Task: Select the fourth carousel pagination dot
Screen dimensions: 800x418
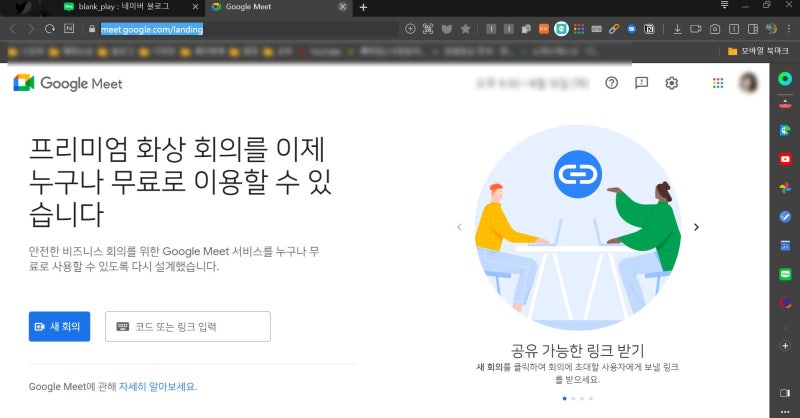Action: pyautogui.click(x=591, y=398)
